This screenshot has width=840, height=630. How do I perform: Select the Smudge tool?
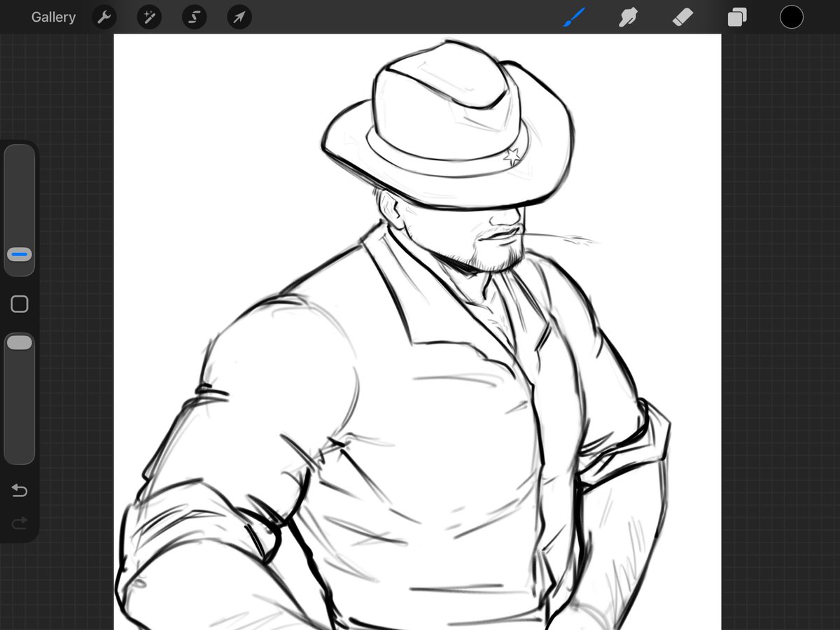pyautogui.click(x=628, y=17)
